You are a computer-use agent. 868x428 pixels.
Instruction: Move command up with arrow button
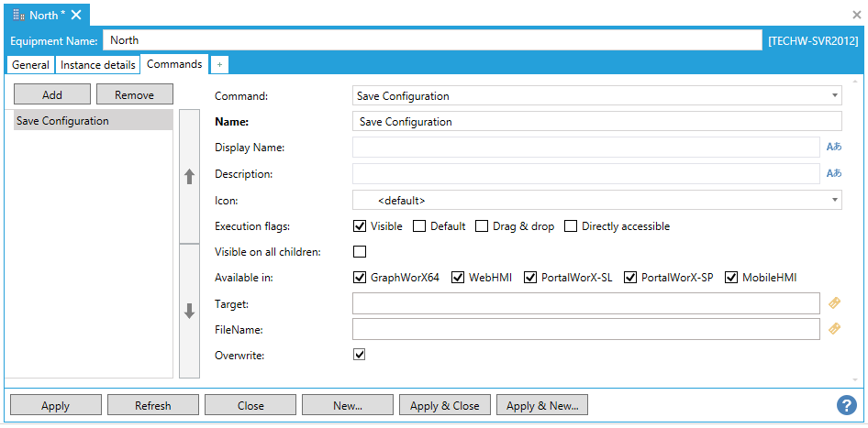190,177
